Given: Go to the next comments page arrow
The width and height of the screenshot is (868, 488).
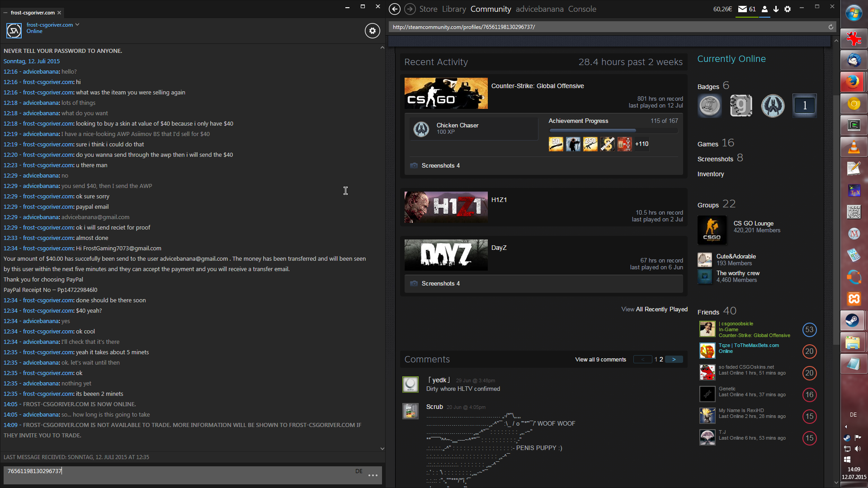Looking at the screenshot, I should click(x=674, y=360).
